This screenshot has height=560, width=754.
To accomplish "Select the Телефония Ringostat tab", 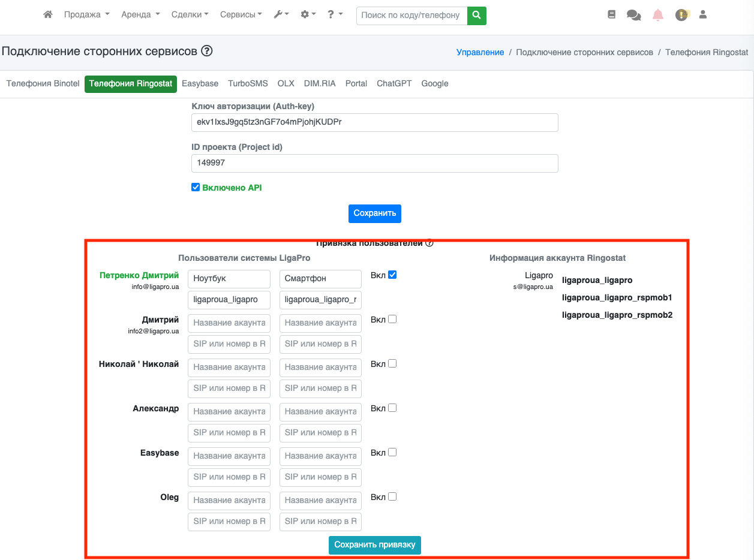I will (131, 83).
